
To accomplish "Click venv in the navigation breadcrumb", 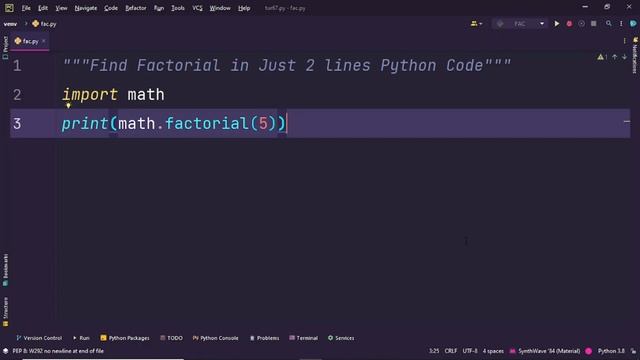I will tap(10, 24).
